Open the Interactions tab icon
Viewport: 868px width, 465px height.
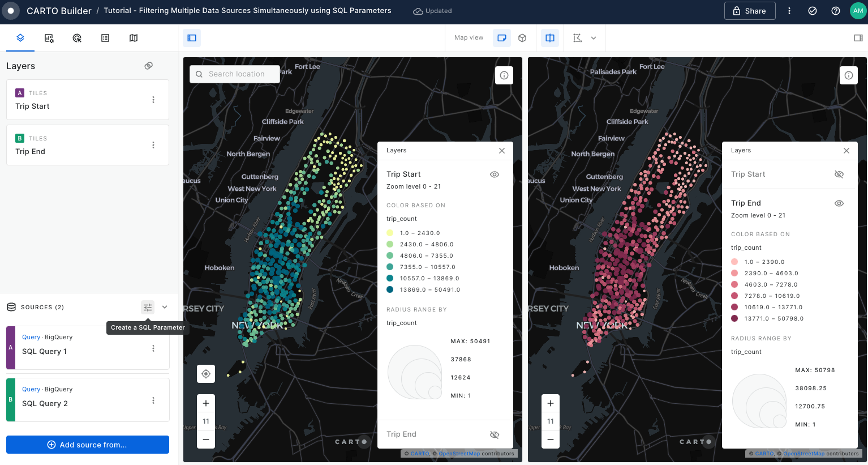coord(77,38)
